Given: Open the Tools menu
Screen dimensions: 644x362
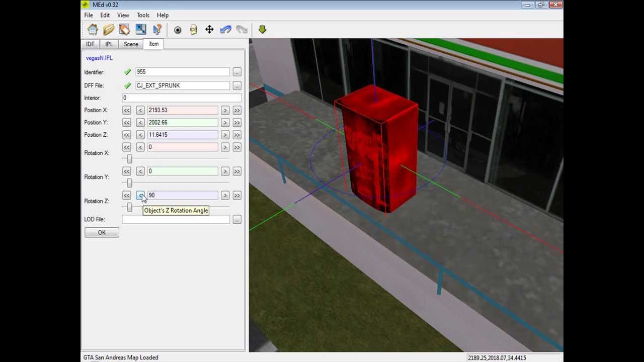Looking at the screenshot, I should 143,15.
